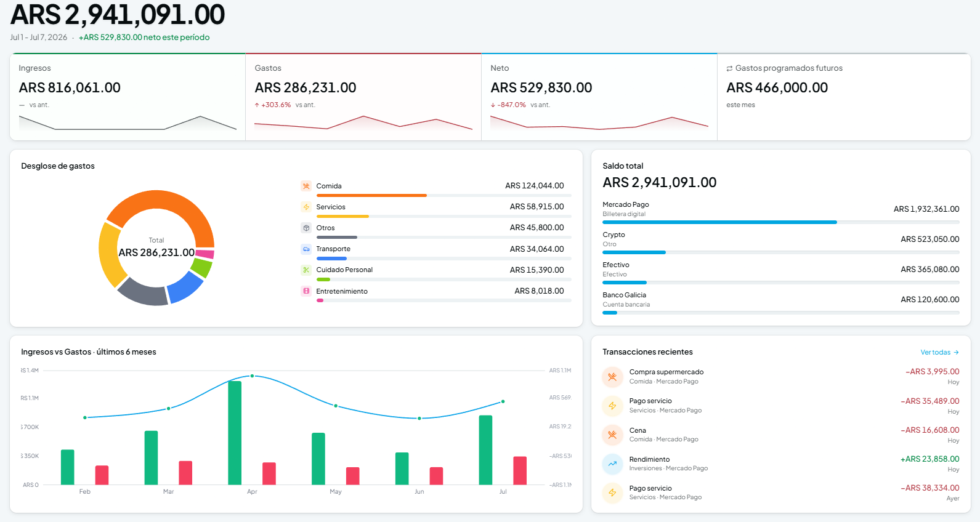Click the Compra supermercado transaction icon
The height and width of the screenshot is (522, 980).
612,377
